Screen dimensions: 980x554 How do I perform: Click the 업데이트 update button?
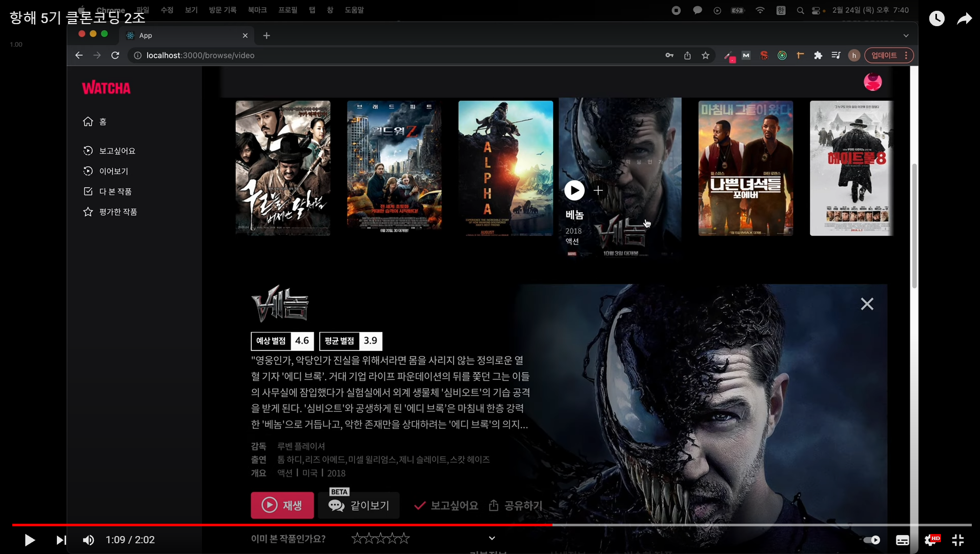889,55
